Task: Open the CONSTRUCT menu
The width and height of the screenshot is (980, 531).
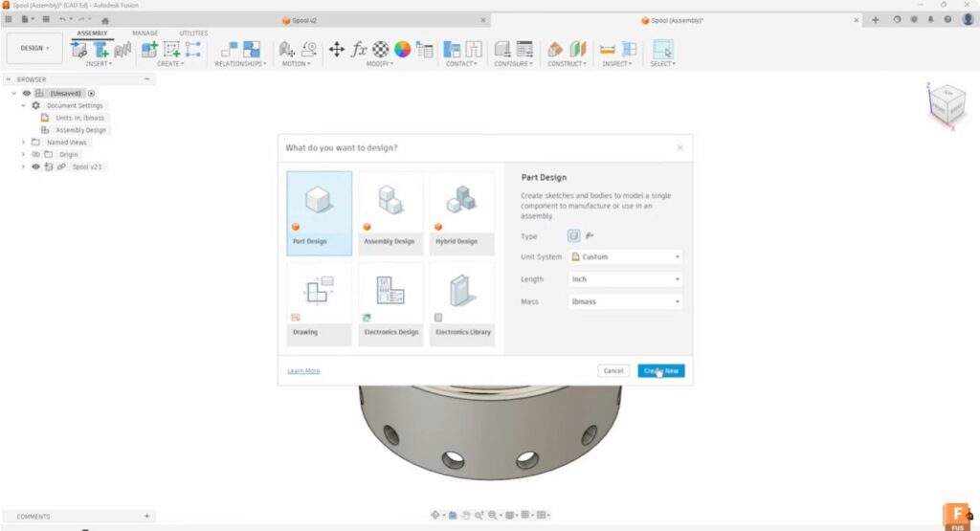Action: (x=567, y=64)
